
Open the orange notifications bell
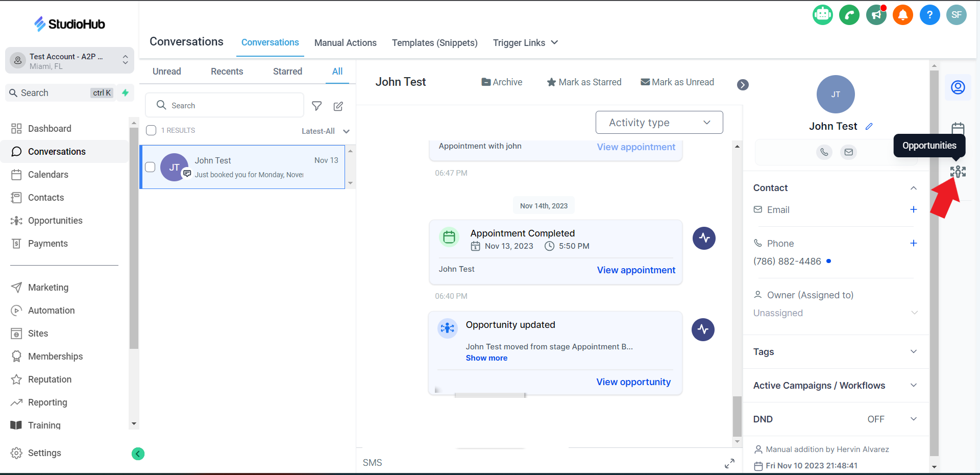point(903,15)
